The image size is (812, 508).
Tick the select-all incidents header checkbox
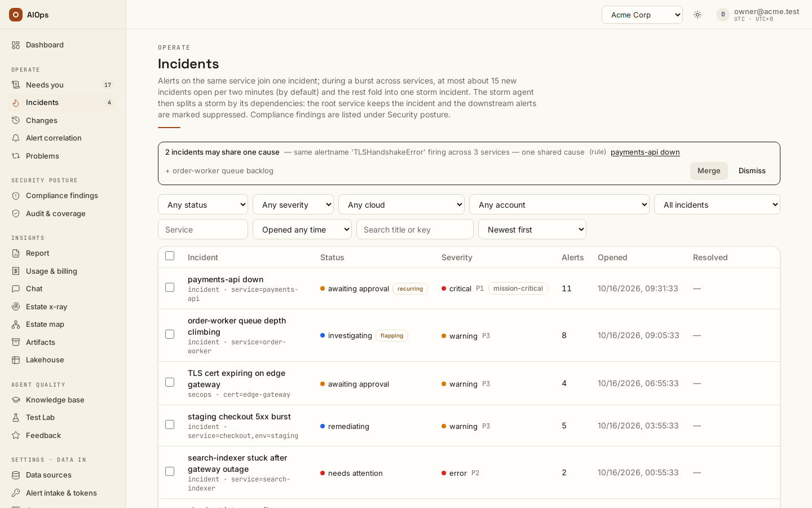tap(170, 256)
